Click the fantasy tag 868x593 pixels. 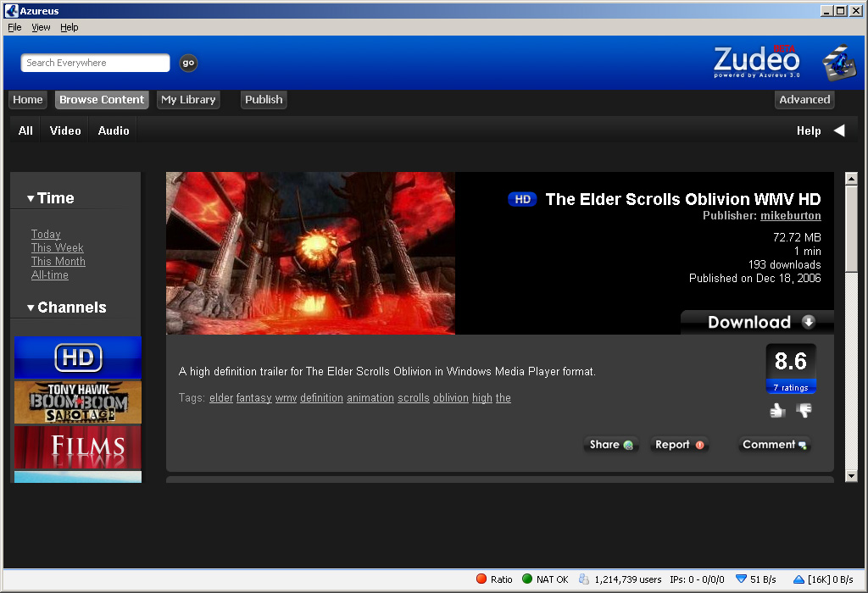(x=254, y=397)
